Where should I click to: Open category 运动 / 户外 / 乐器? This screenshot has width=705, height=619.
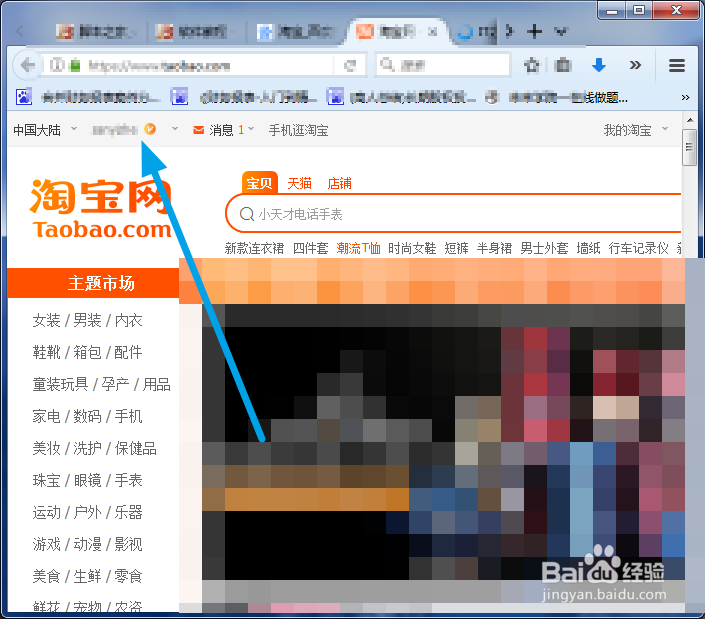[87, 512]
